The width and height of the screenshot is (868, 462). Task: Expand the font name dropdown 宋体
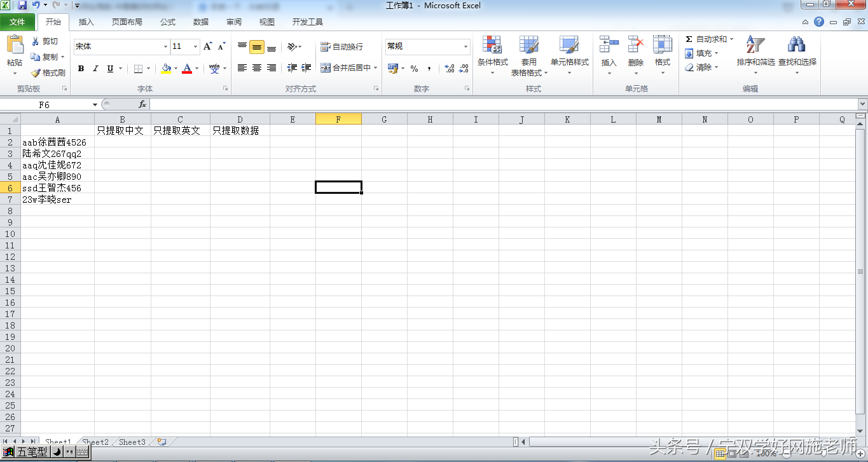[x=165, y=46]
